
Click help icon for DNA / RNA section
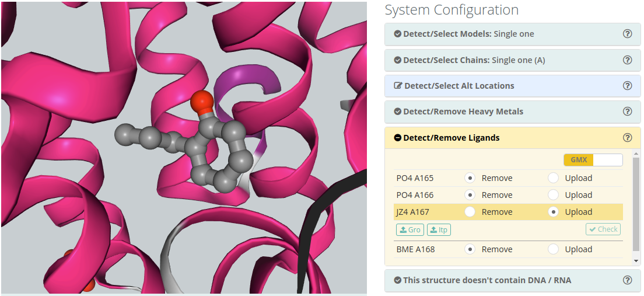[627, 280]
